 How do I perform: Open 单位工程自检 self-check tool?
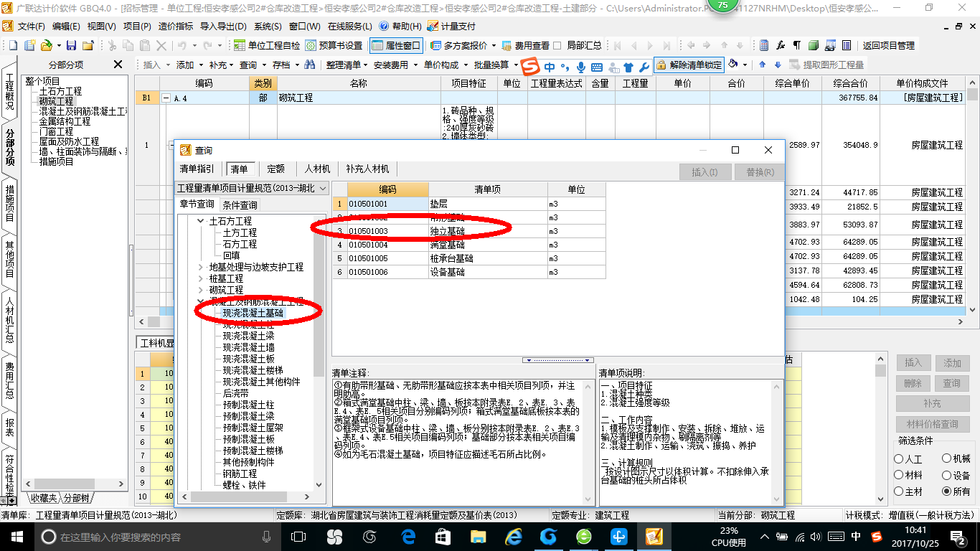click(267, 45)
